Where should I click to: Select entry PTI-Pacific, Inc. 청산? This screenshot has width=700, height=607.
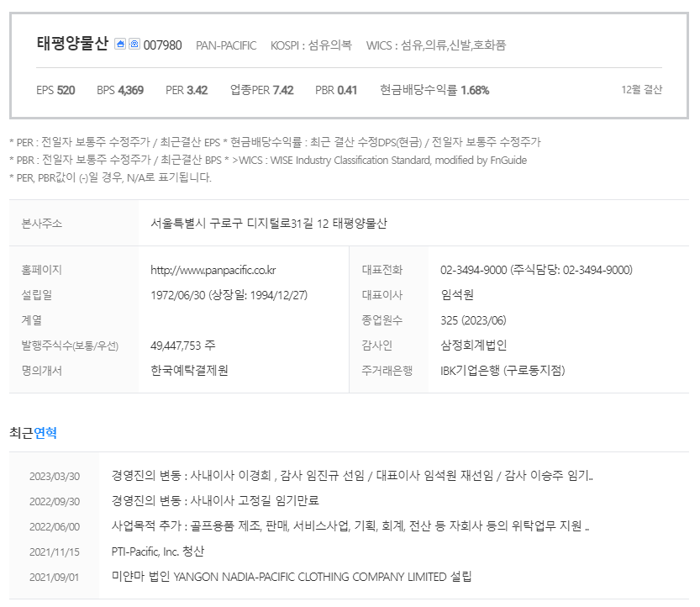pyautogui.click(x=158, y=552)
